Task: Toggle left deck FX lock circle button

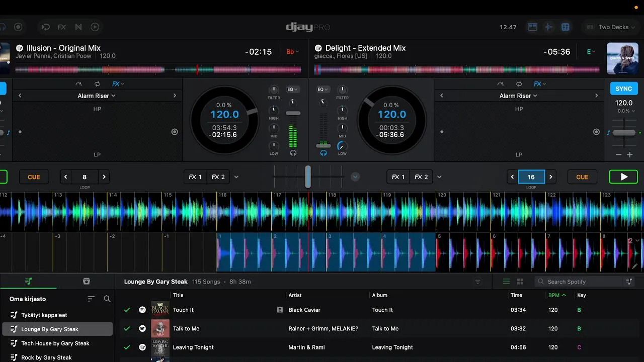Action: (175, 132)
